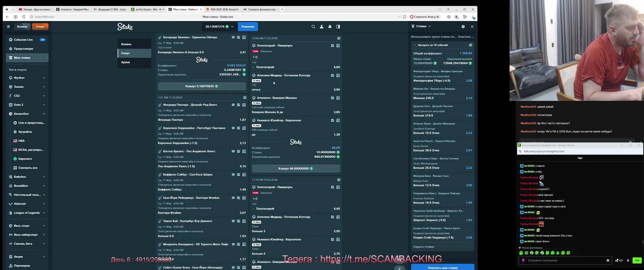Image resolution: width=644 pixels, height=270 pixels.
Task: Open scoreboard icon for Атлетико Мадрид ничья bet
Action: (x=338, y=75)
